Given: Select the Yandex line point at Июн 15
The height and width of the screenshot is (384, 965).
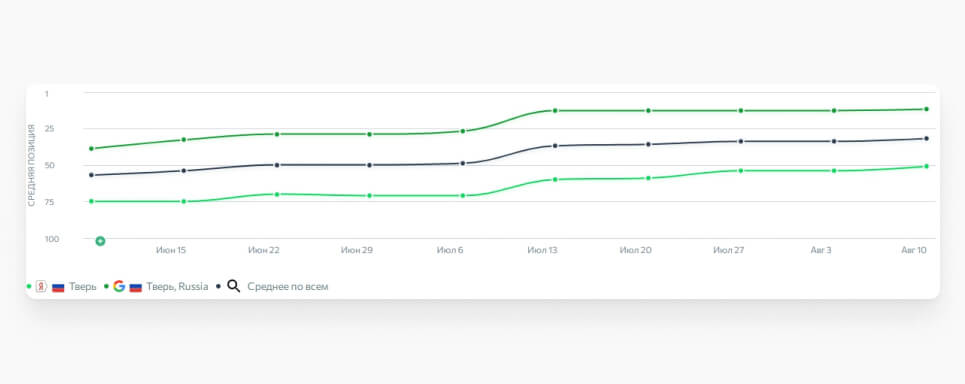Looking at the screenshot, I should pos(183,201).
